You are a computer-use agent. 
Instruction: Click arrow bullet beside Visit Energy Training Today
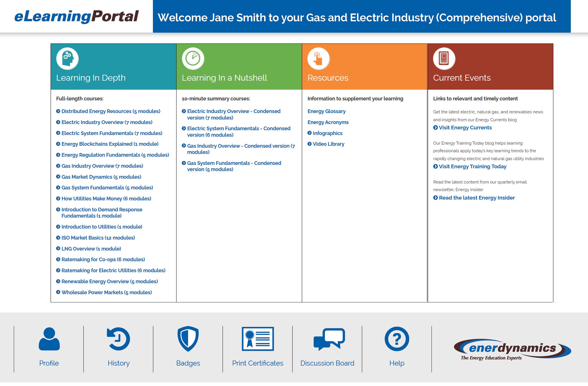pyautogui.click(x=436, y=166)
